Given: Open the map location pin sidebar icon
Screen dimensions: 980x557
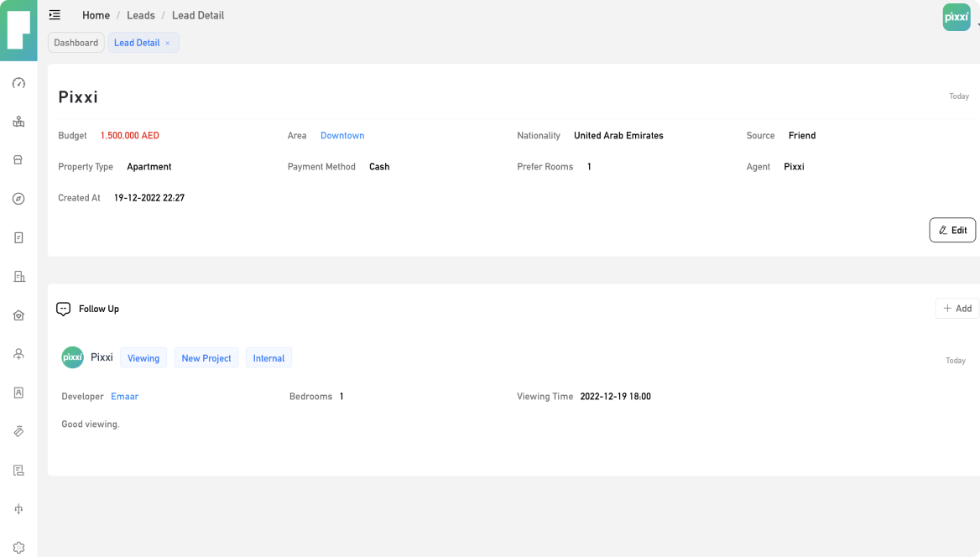Looking at the screenshot, I should click(18, 122).
